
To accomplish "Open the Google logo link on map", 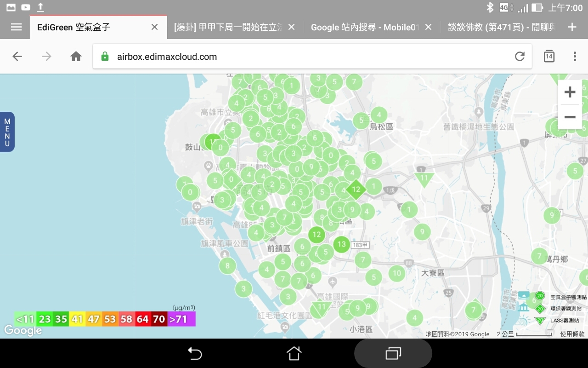I will point(23,330).
